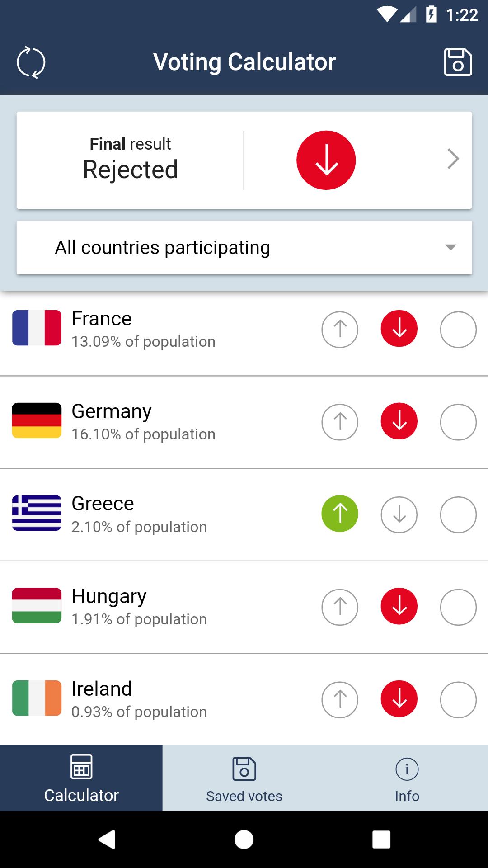Select the Calculator tab
Viewport: 488px width, 868px height.
[81, 778]
